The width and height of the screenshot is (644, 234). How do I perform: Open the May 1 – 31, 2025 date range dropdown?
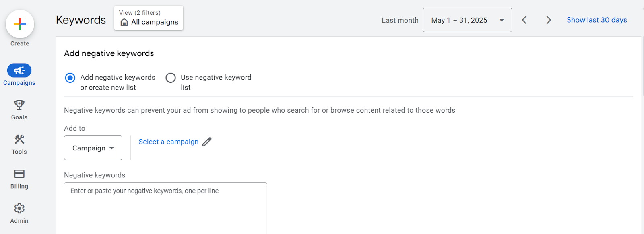467,20
